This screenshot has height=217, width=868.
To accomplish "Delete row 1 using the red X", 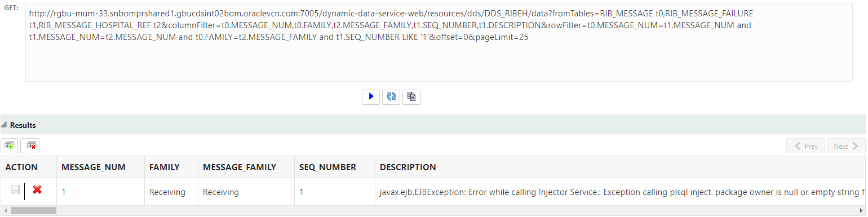I will click(x=37, y=191).
